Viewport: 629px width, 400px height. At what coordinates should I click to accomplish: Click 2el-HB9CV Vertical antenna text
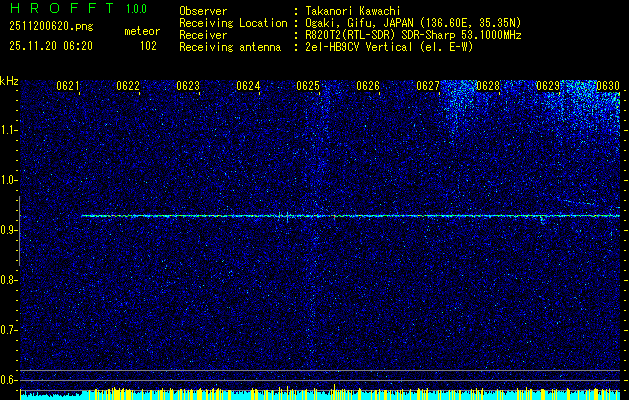pos(390,47)
